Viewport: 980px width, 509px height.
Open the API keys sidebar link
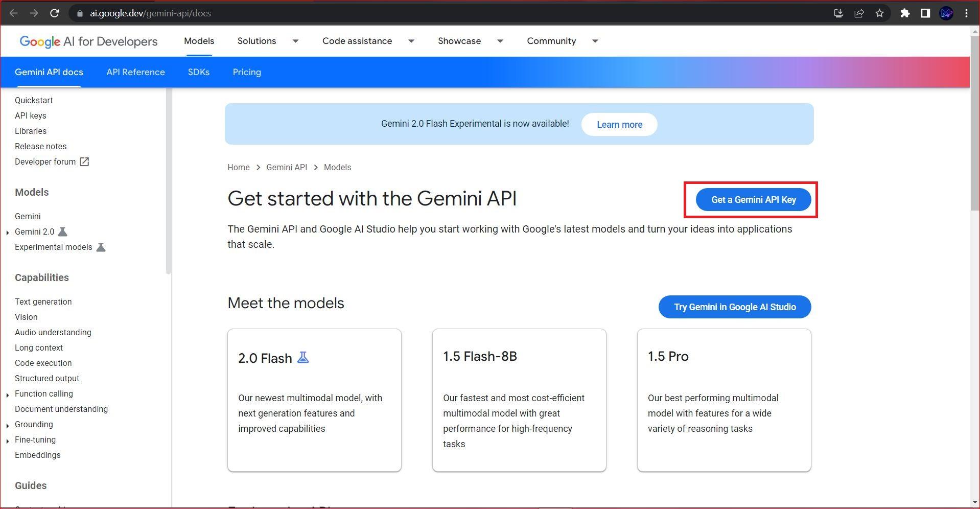click(x=31, y=115)
